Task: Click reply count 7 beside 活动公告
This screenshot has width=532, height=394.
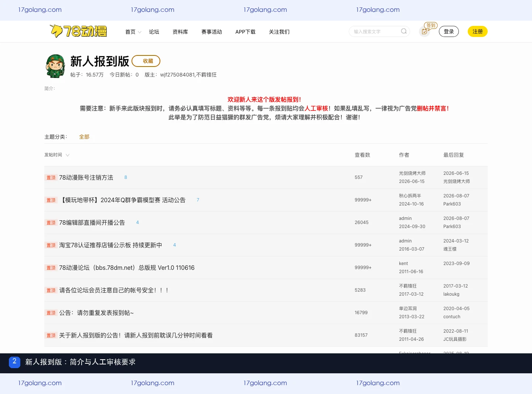Action: coord(198,200)
